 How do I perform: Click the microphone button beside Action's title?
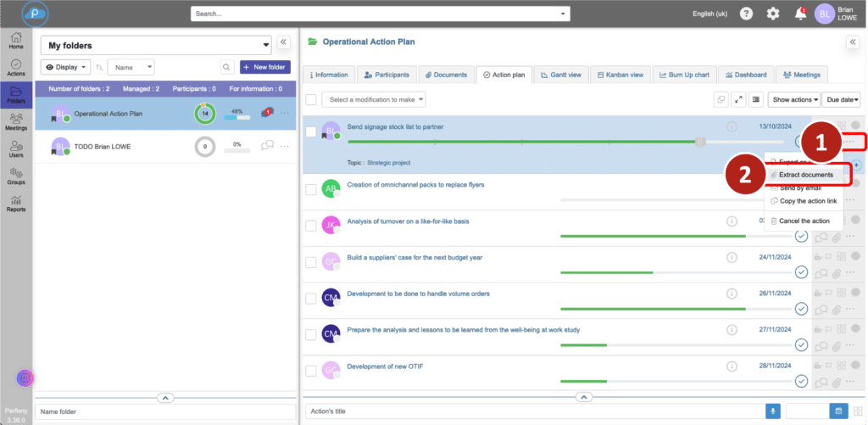pos(772,411)
